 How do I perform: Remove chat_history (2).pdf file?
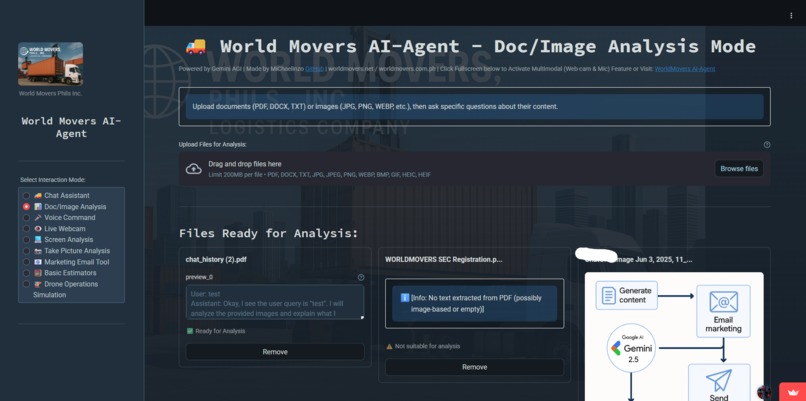click(275, 352)
